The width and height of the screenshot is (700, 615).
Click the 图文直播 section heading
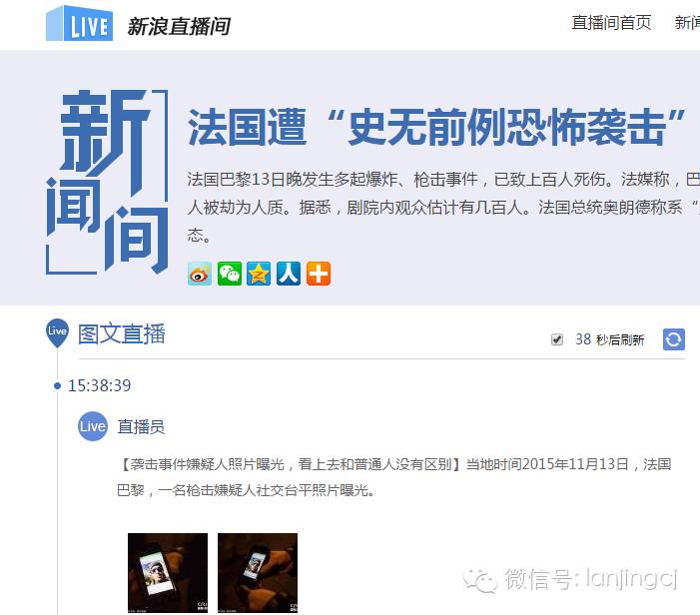(x=122, y=333)
